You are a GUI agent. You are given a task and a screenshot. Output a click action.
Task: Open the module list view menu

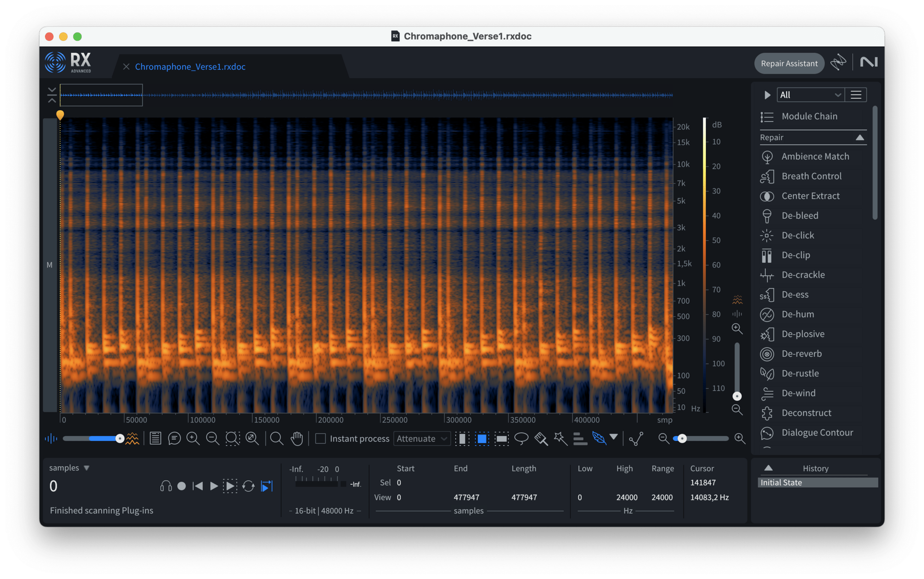click(856, 95)
